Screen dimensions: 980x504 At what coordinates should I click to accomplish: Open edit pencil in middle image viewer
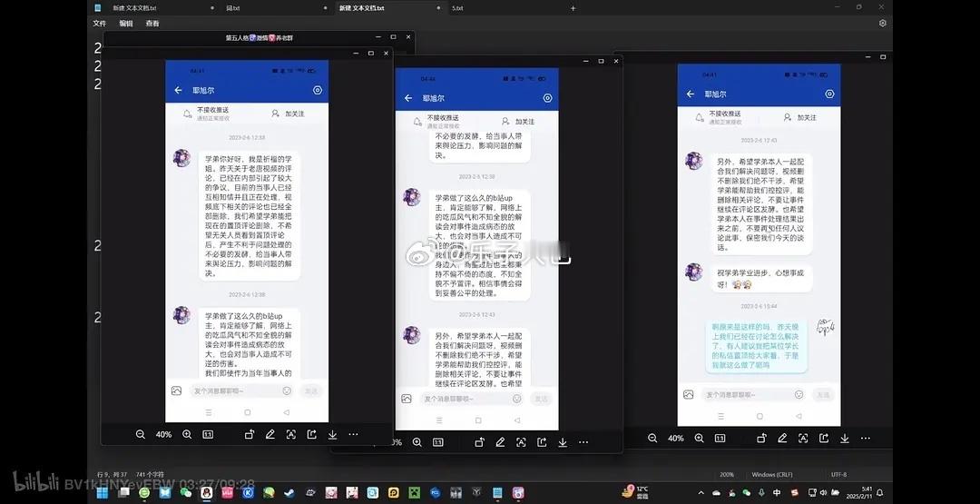pyautogui.click(x=500, y=442)
